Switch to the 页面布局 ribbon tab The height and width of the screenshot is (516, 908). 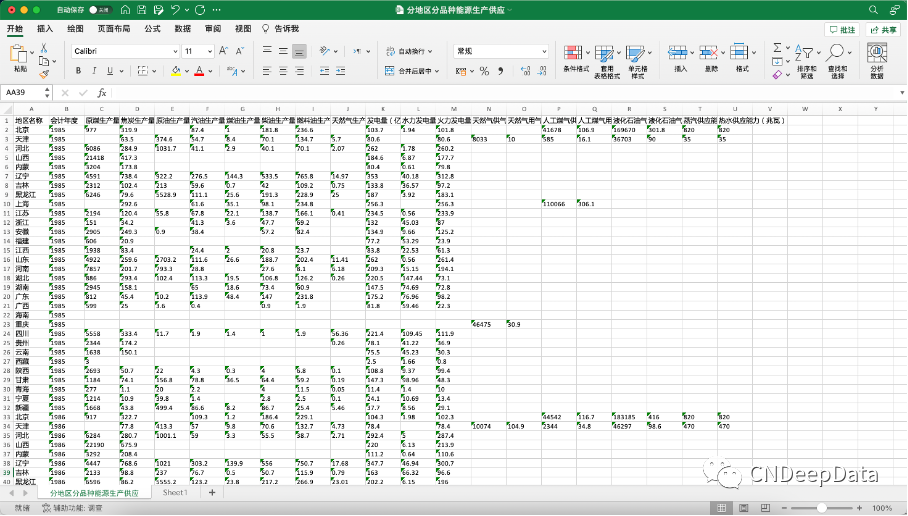pyautogui.click(x=114, y=28)
